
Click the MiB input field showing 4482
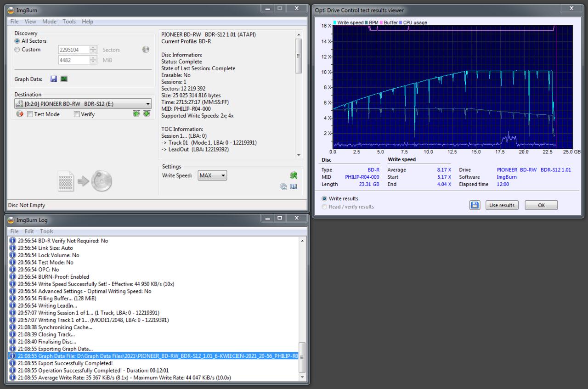[74, 60]
